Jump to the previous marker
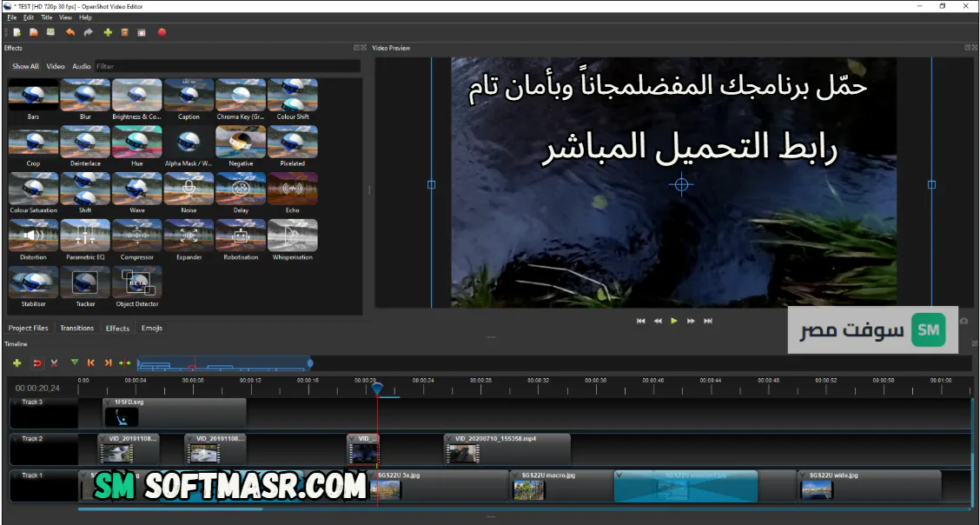This screenshot has width=980, height=525. coord(91,362)
